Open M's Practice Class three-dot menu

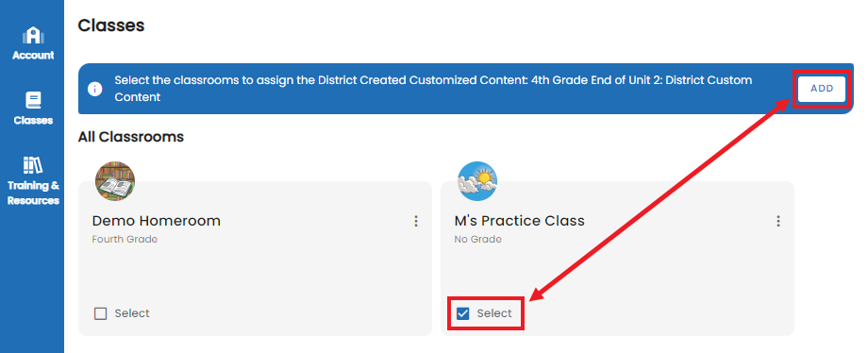[x=778, y=221]
